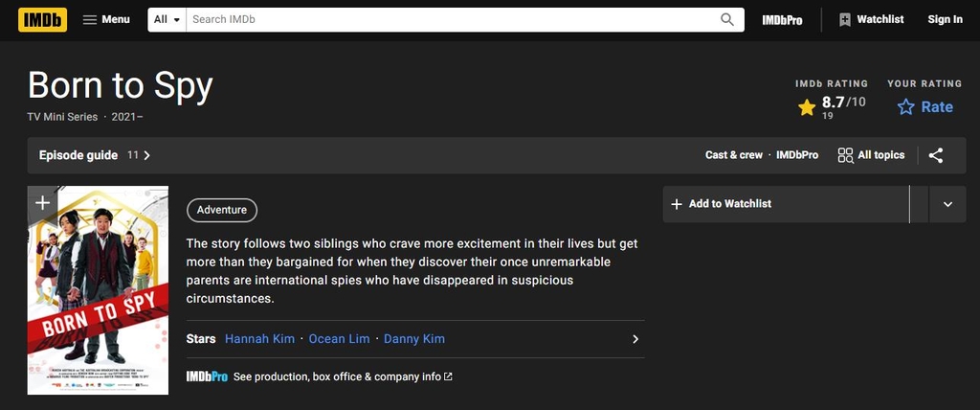Expand the watchlist options dropdown arrow
Viewport: 980px width, 410px height.
point(947,204)
